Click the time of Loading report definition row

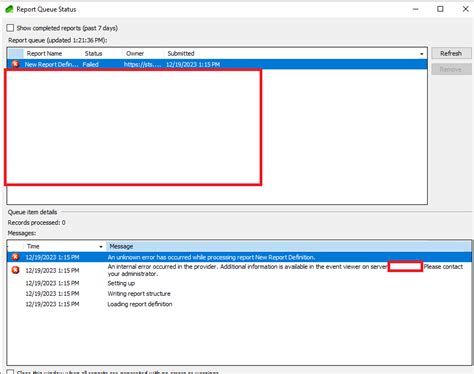[x=52, y=304]
